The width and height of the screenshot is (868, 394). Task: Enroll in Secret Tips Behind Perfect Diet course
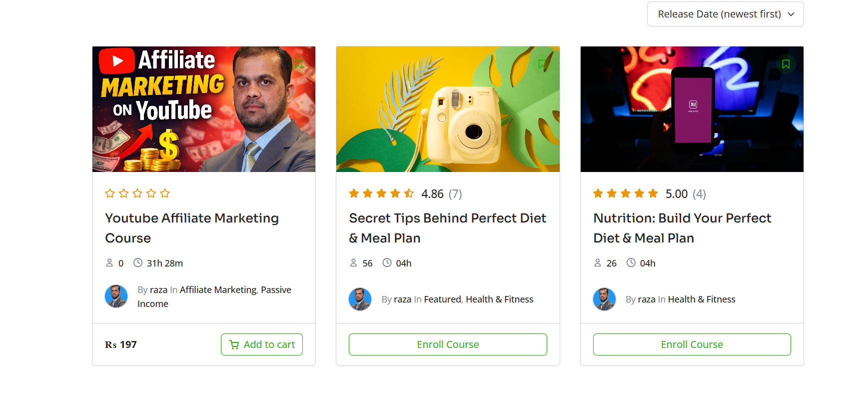point(448,344)
